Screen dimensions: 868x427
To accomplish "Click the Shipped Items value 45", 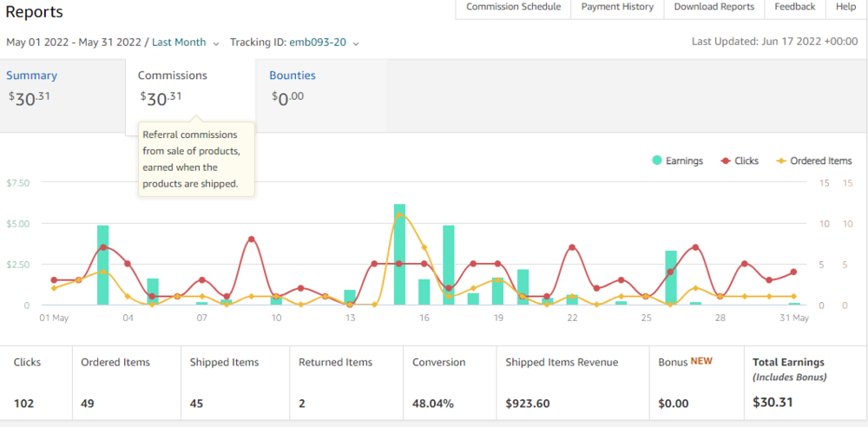I will [x=196, y=404].
